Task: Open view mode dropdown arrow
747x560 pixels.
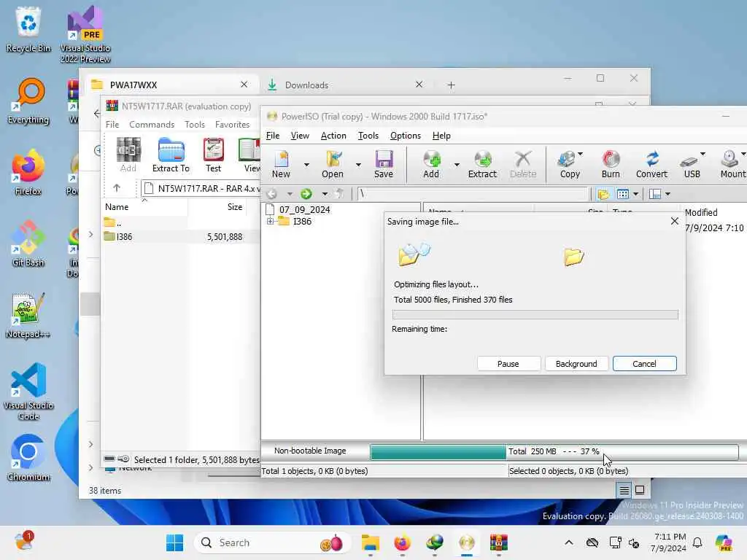Action: pyautogui.click(x=635, y=194)
